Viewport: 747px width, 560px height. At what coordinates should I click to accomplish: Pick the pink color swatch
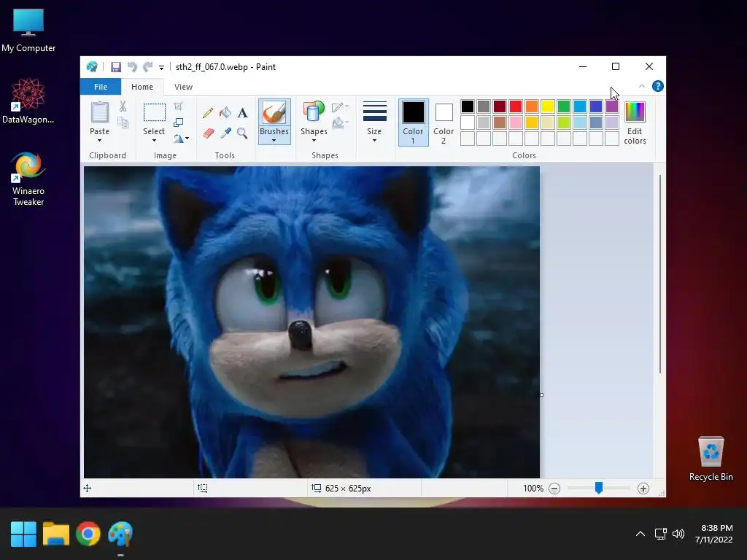[516, 122]
